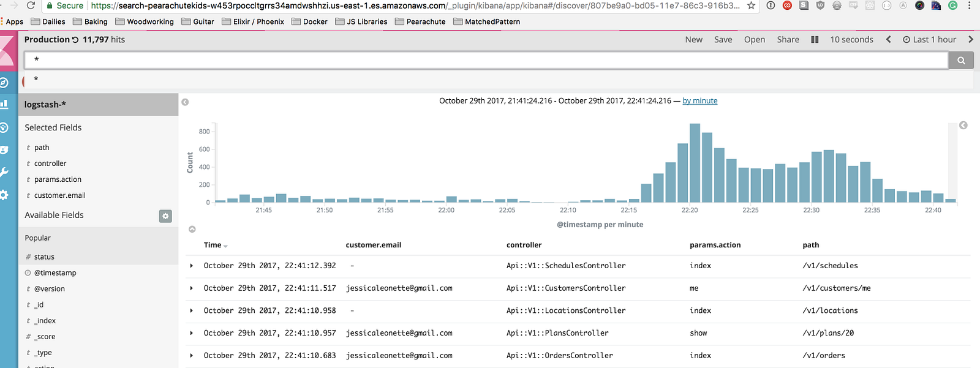Click the browser address bar URL
The width and height of the screenshot is (980, 368).
pos(415,6)
